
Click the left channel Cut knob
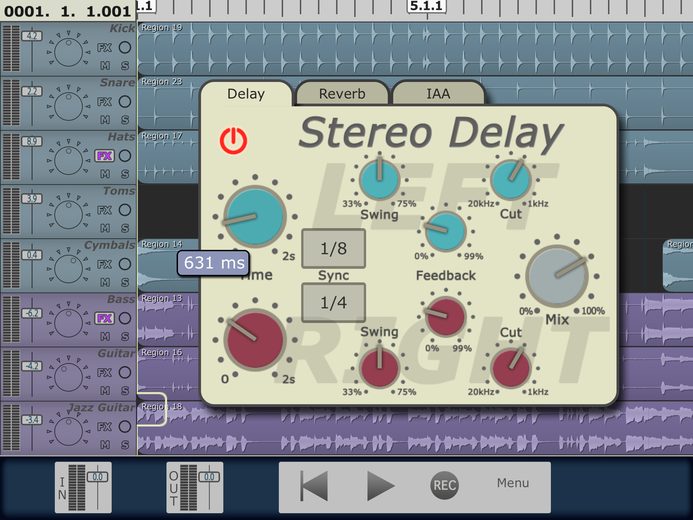point(511,180)
